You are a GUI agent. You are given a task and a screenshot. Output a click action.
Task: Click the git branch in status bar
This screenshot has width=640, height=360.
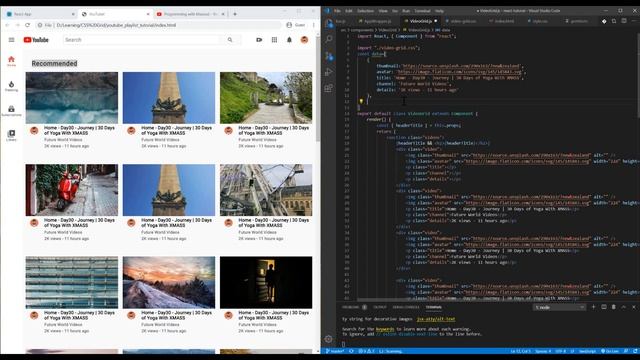(335, 351)
